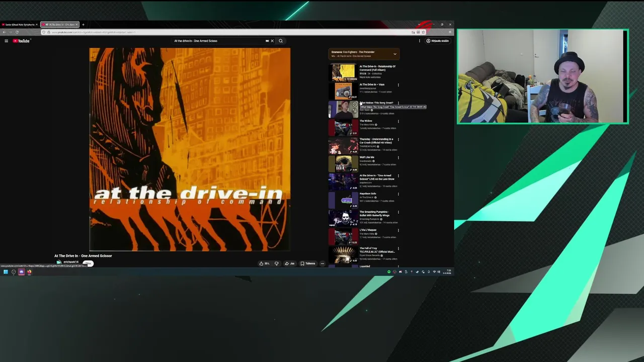This screenshot has height=362, width=644.
Task: Go to the YouTube home logo
Action: pos(22,41)
